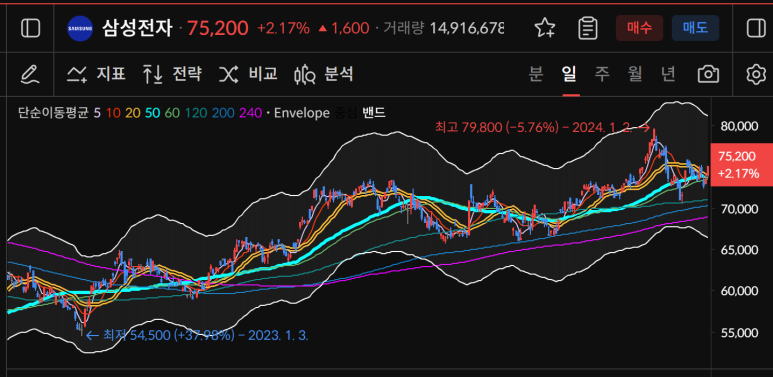773x377 pixels.
Task: Open the 전략 strategy menu
Action: click(172, 74)
